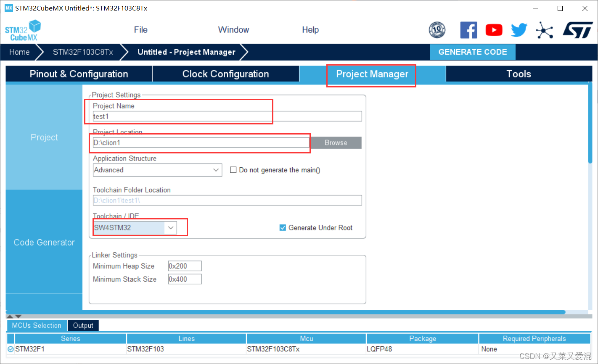Image resolution: width=598 pixels, height=364 pixels.
Task: Select the STM32F103C8Tx Mcu table cell
Action: (306, 349)
